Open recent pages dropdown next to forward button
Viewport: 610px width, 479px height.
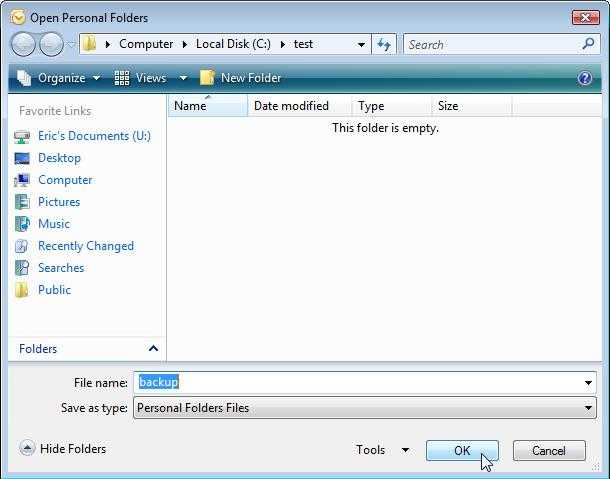point(71,44)
